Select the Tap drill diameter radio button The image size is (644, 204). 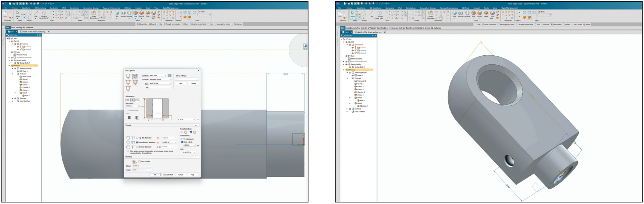pos(137,138)
